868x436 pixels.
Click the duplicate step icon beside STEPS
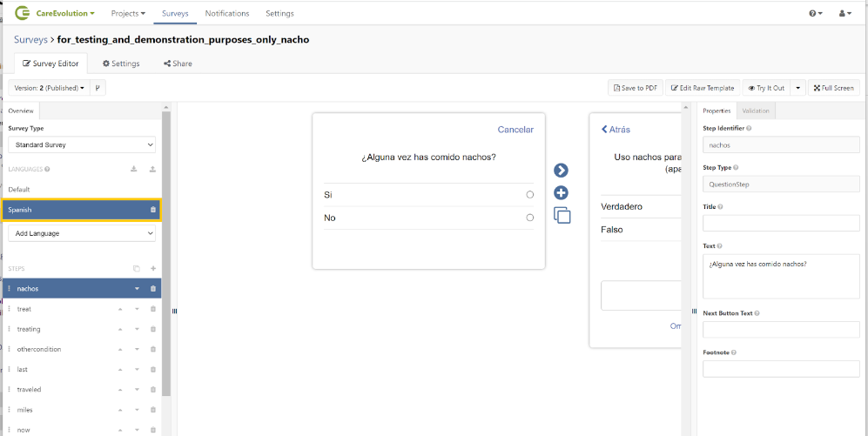[x=136, y=269]
